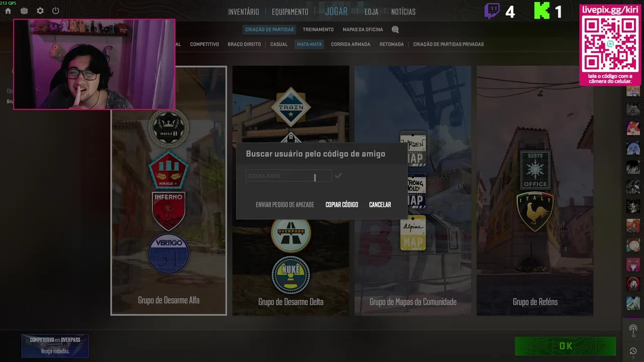Click the green Kick logo overlay
This screenshot has height=362, width=644.
[542, 11]
